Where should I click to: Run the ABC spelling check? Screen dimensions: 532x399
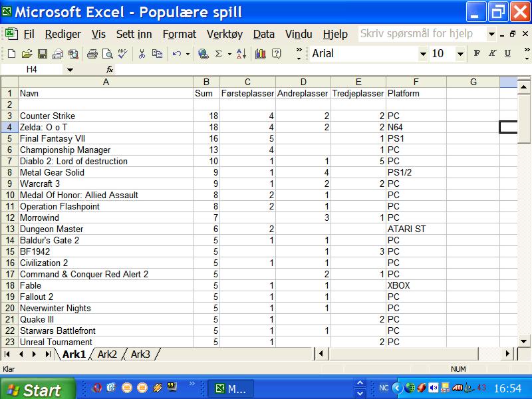coord(122,54)
